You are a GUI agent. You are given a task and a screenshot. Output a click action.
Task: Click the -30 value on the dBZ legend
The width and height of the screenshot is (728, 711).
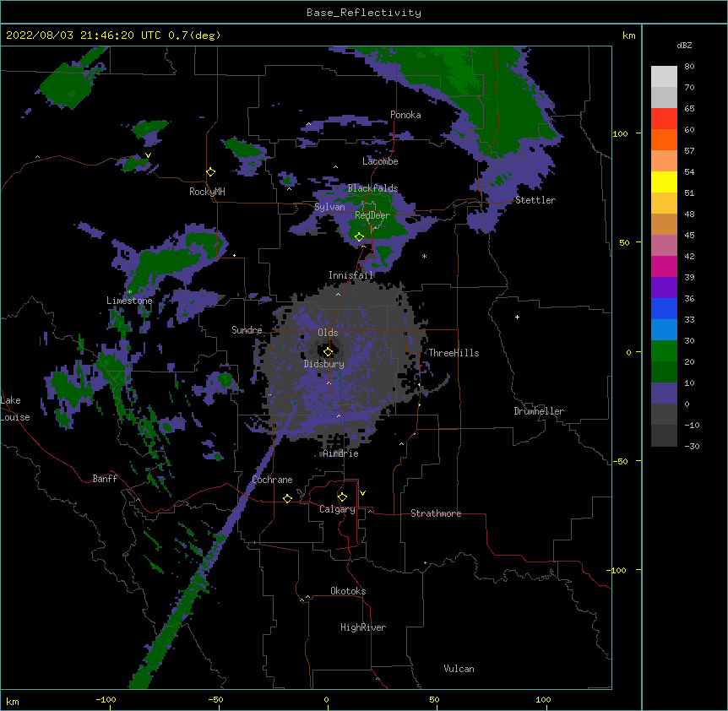(692, 447)
